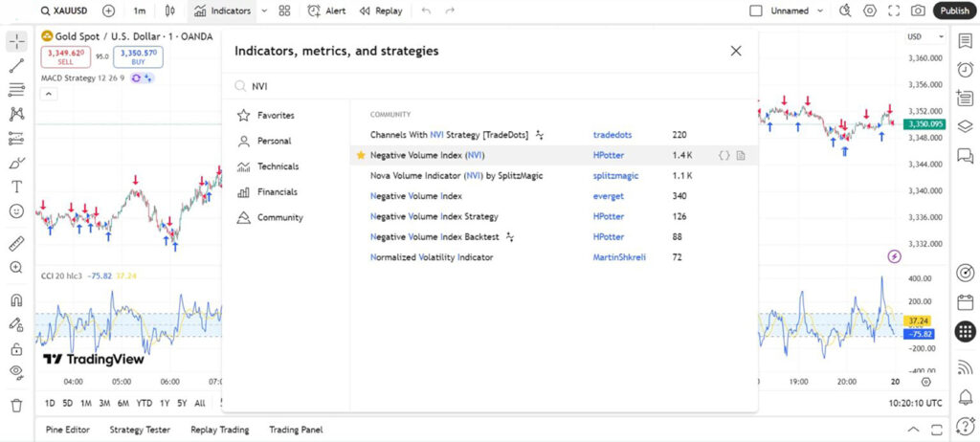The image size is (980, 442).
Task: Open Pine source code braces icon for NVI
Action: click(724, 155)
